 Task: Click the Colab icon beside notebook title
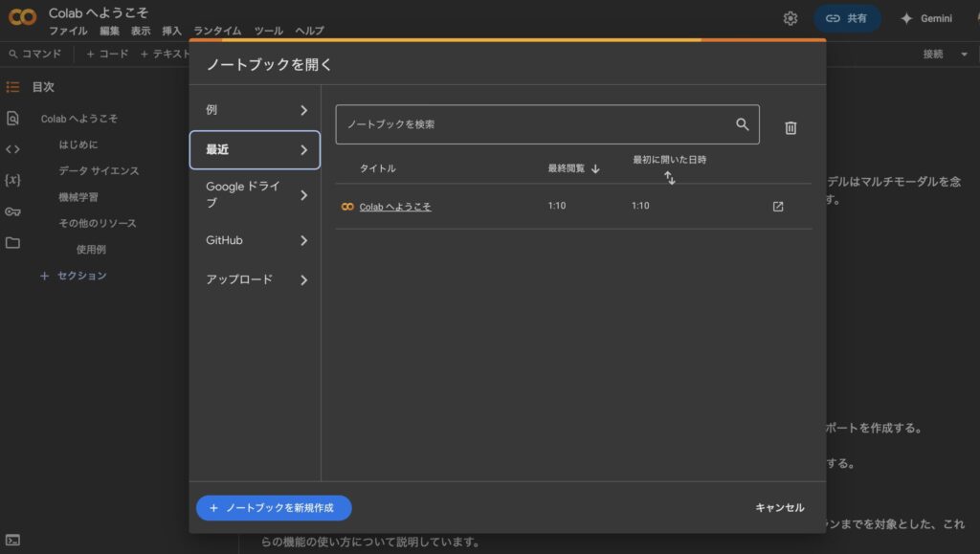[x=347, y=207]
